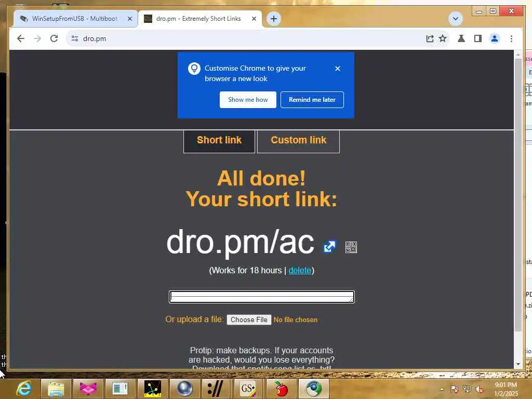Open Chrome Labs flask icon
The width and height of the screenshot is (532, 399).
point(461,38)
